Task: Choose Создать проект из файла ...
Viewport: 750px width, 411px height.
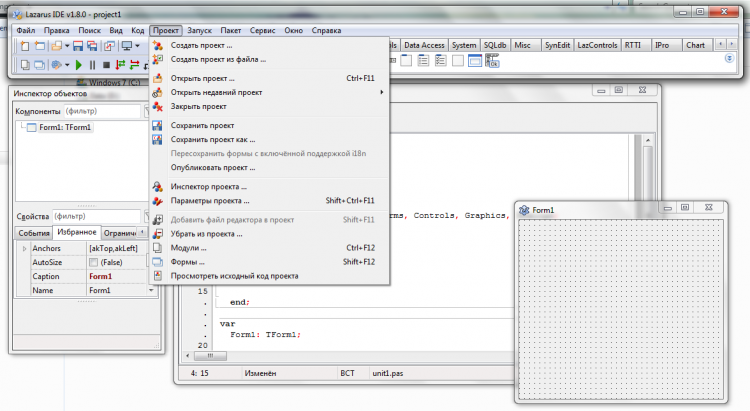Action: (x=269, y=59)
